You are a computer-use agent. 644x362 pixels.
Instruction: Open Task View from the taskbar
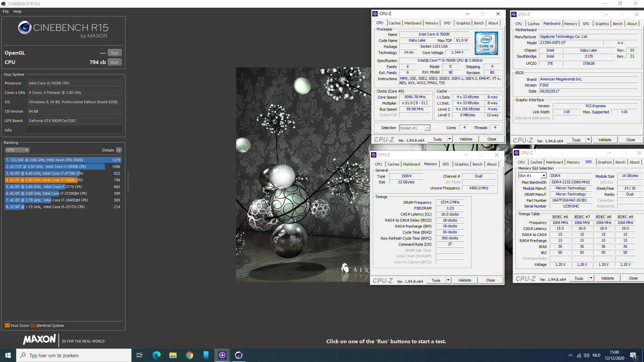coord(140,355)
